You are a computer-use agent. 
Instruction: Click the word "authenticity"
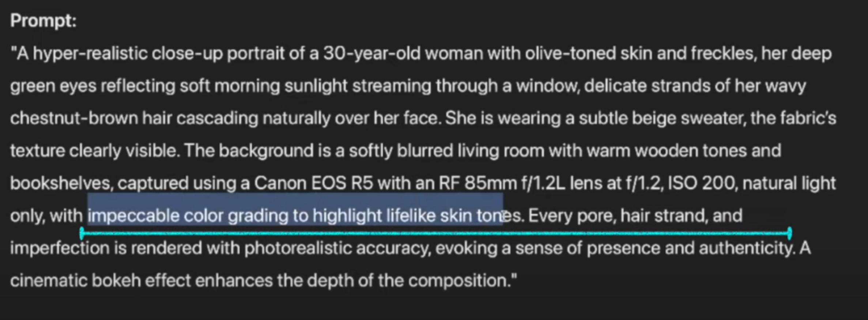[x=746, y=248]
